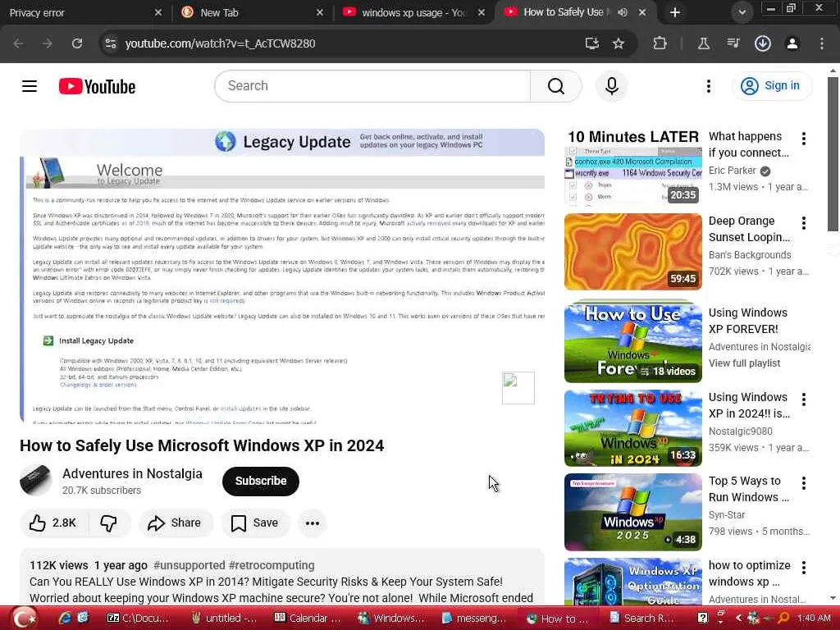Open more actions ellipsis under video
The width and height of the screenshot is (840, 630).
coord(313,523)
